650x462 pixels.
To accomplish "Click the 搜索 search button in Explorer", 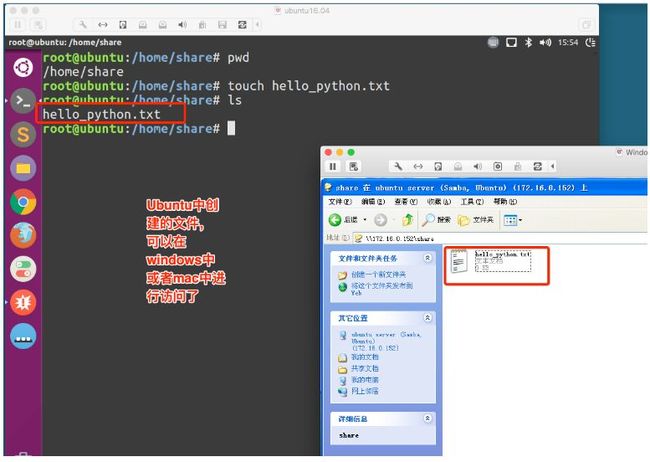I will point(436,220).
